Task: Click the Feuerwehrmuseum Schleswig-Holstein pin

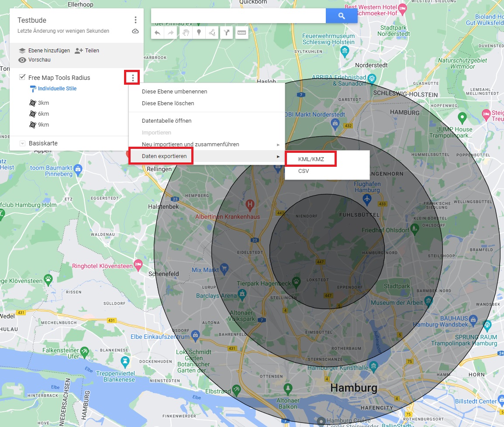Action: pyautogui.click(x=345, y=51)
